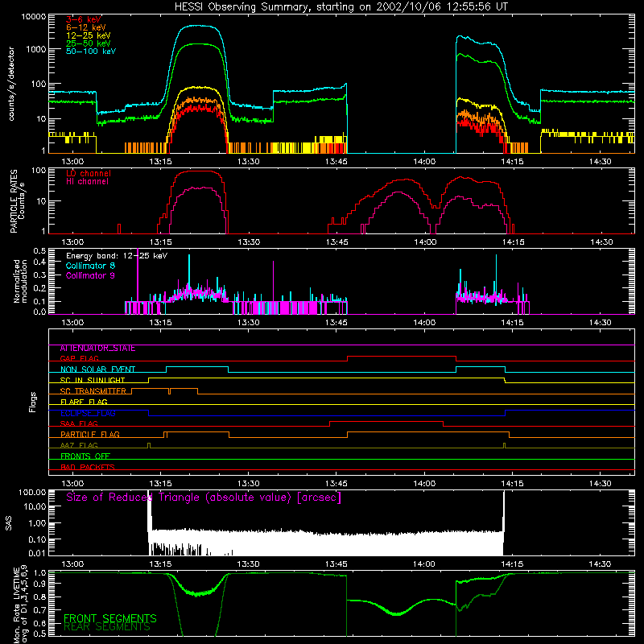Viewport: 644px width, 644px height.
Task: Click the 0.7 tick on livetime axis
Action: (39, 610)
